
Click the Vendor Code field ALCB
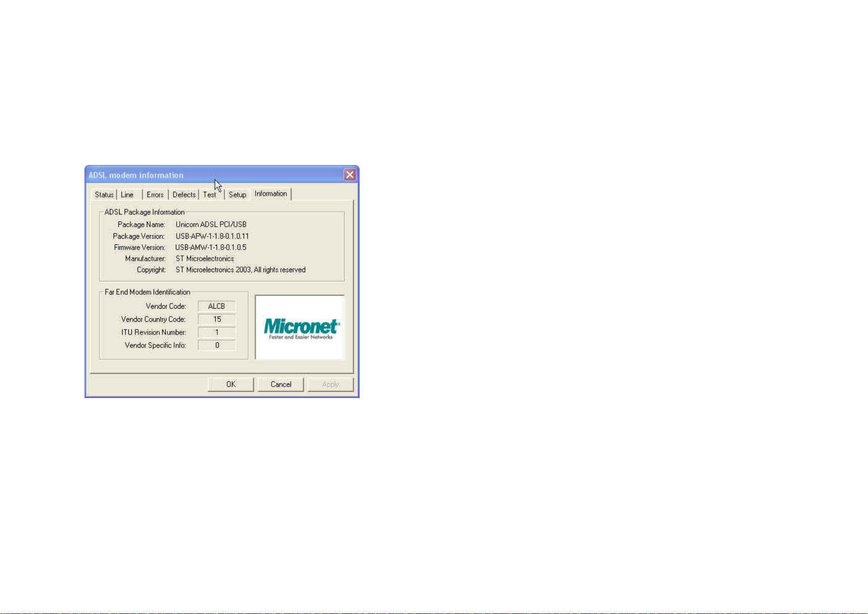(x=217, y=306)
